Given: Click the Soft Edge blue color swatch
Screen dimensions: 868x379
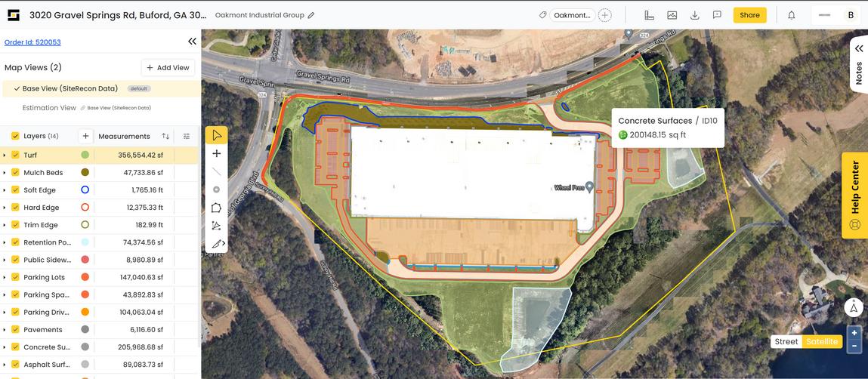Looking at the screenshot, I should point(85,189).
